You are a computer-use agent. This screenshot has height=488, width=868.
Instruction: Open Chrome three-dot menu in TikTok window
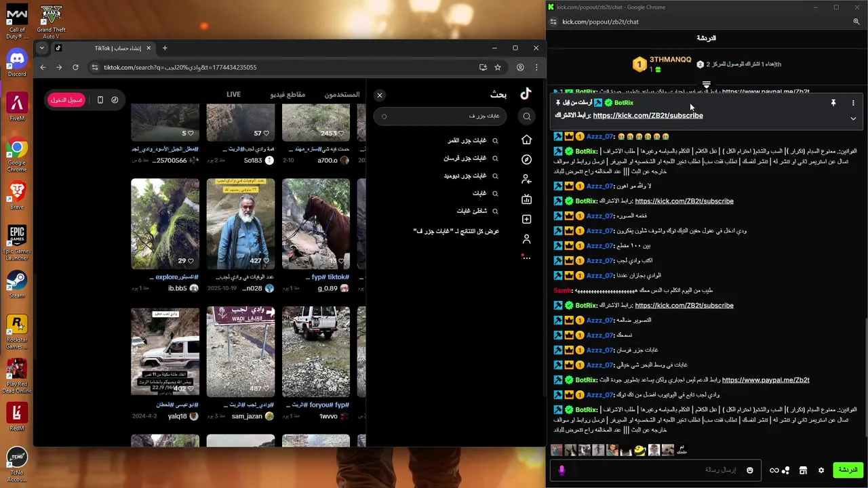click(x=536, y=67)
